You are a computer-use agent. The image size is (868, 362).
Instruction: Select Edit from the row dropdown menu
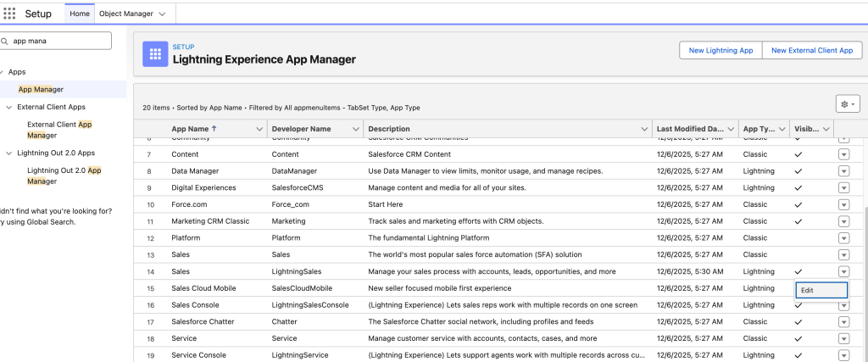(821, 290)
